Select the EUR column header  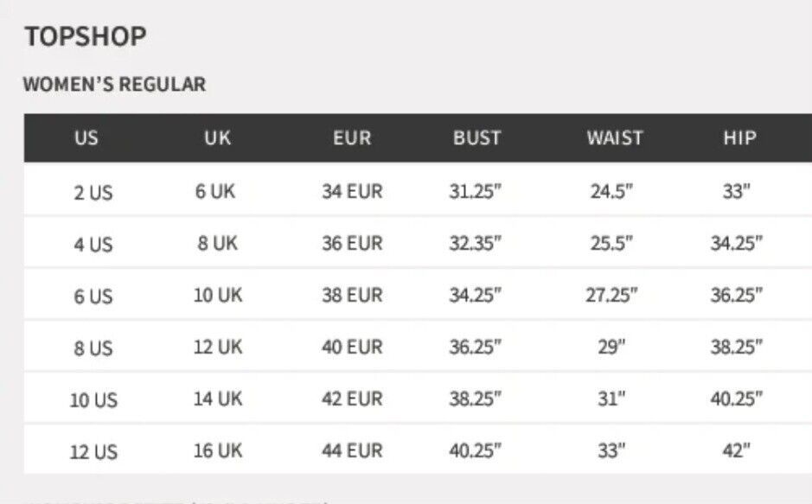point(352,138)
